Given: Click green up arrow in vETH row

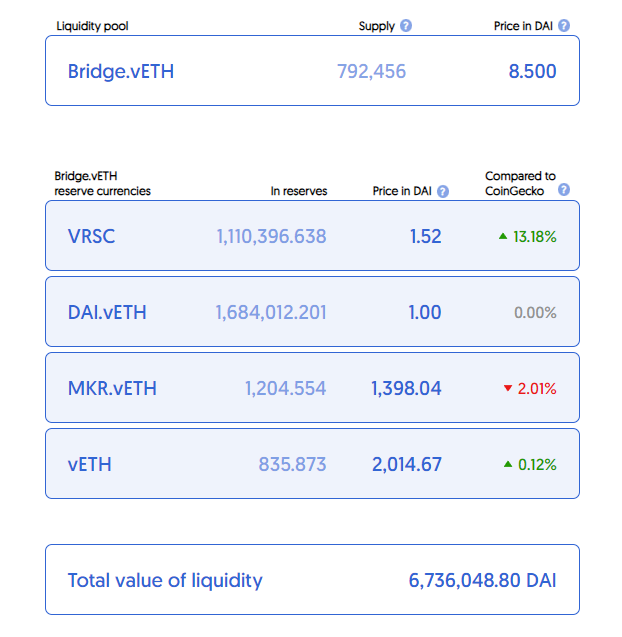Looking at the screenshot, I should pyautogui.click(x=508, y=464).
